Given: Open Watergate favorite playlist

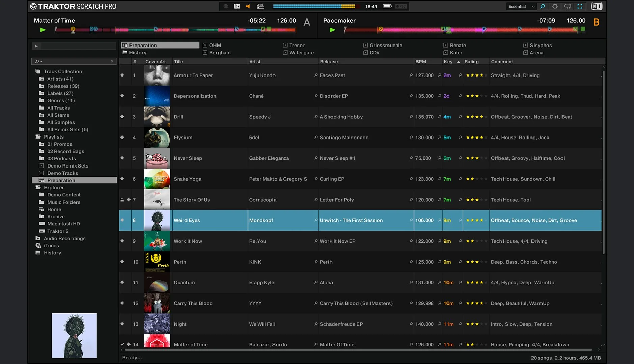Looking at the screenshot, I should coord(298,53).
